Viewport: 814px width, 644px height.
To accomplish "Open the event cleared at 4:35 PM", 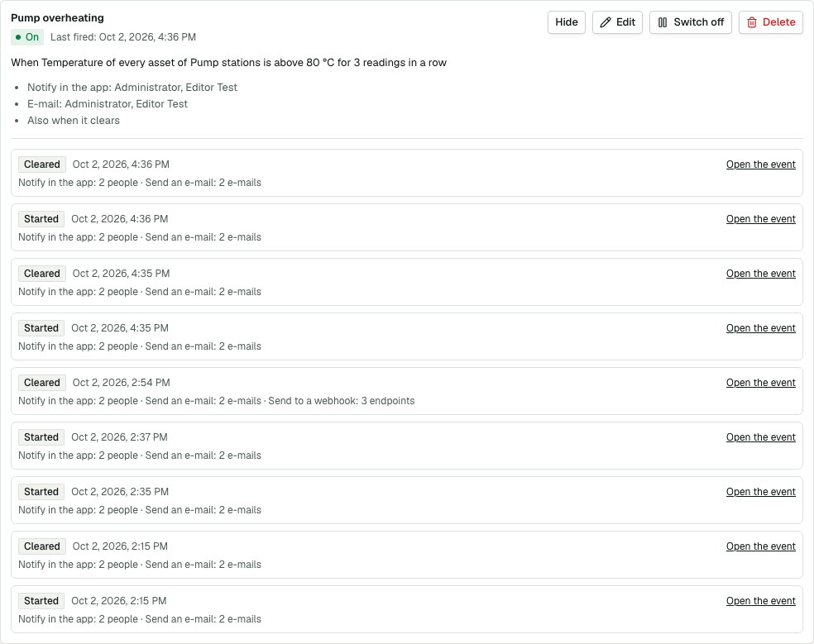I will 760,274.
